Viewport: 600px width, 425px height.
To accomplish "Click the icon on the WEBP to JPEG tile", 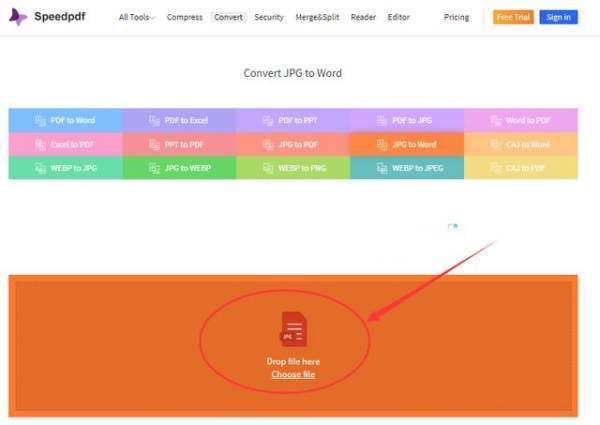I will point(382,168).
